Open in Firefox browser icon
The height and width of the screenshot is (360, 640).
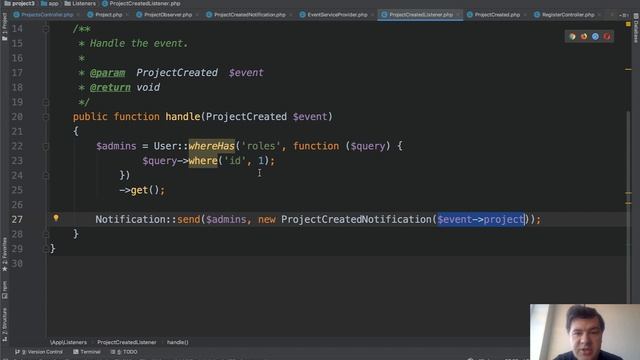tap(584, 36)
